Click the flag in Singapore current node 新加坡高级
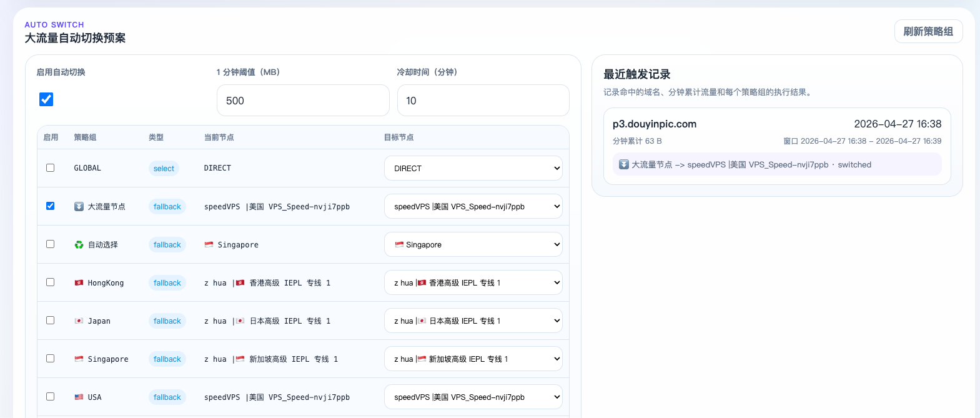Screen dimensions: 980x418 [x=240, y=359]
